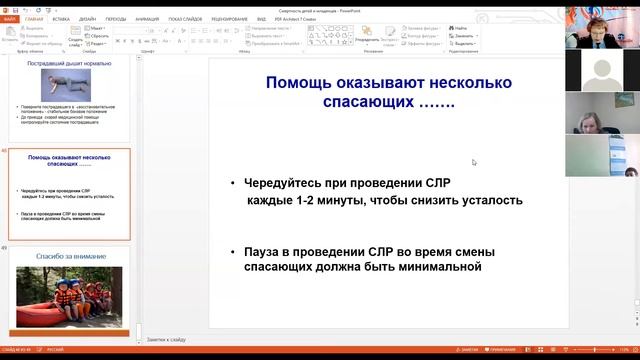Screen dimensions: 640x360
Task: Click the Save icon in quick access toolbar
Action: pos(15,10)
